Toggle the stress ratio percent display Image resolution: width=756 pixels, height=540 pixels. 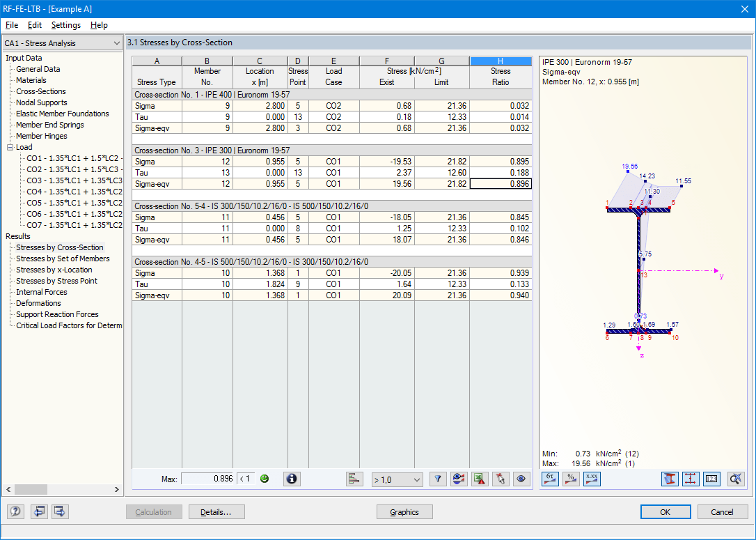(571, 479)
